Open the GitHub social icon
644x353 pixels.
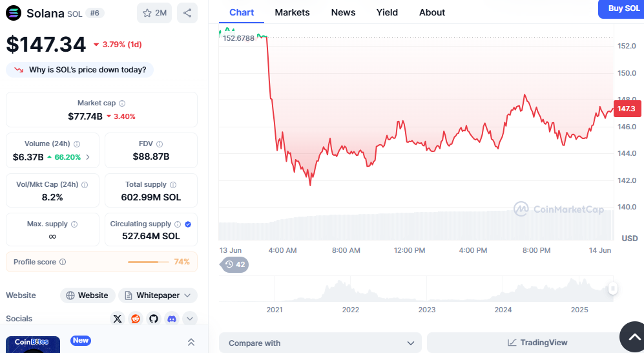(x=154, y=319)
